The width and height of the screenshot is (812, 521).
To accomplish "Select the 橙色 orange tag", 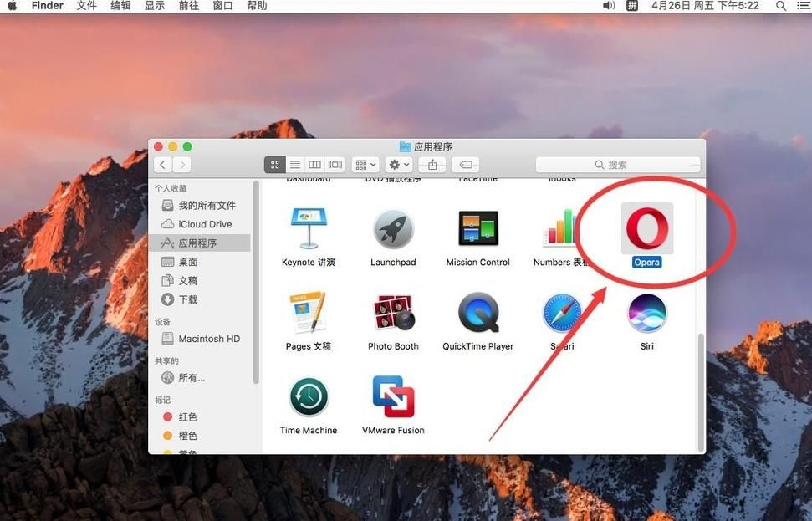I will point(199,436).
